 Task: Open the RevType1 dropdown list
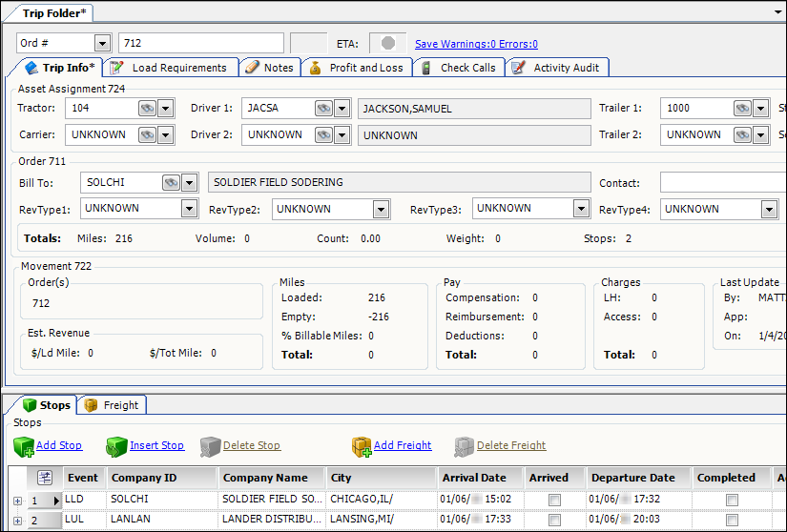point(189,209)
